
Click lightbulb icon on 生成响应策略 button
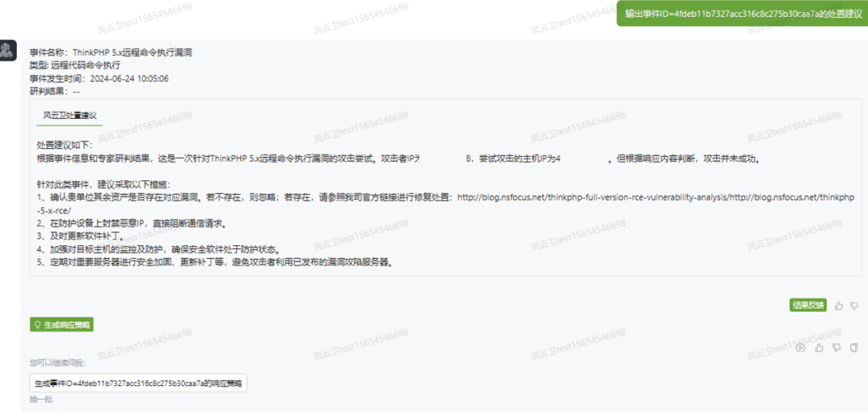pos(38,326)
